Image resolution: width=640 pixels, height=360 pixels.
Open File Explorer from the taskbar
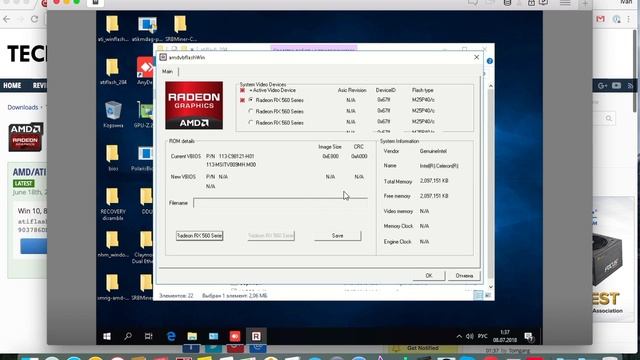coord(192,336)
